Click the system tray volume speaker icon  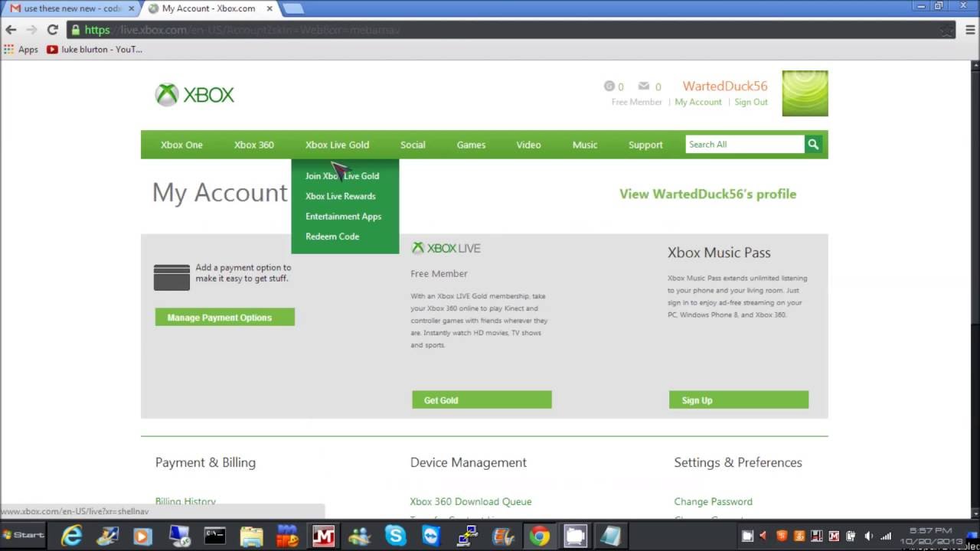tap(868, 536)
